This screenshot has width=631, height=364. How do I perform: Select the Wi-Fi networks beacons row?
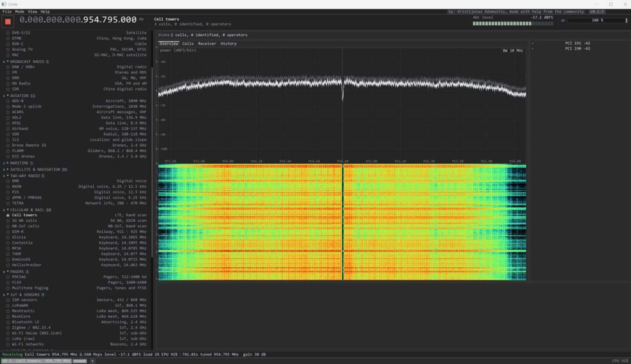pos(76,344)
